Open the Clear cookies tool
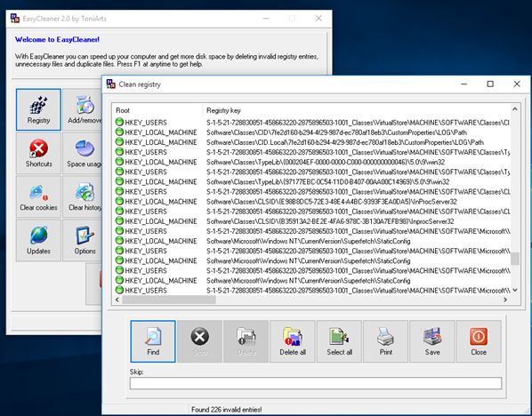532x416 pixels. (x=38, y=196)
